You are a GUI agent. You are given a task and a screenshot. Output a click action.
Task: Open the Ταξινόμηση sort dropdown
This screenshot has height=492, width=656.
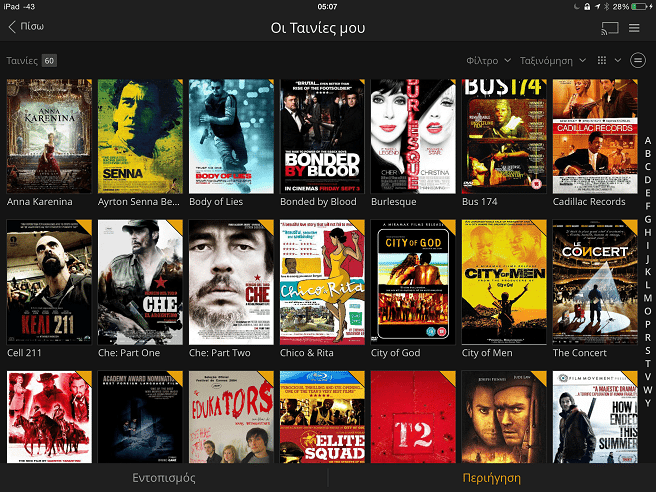coord(553,61)
